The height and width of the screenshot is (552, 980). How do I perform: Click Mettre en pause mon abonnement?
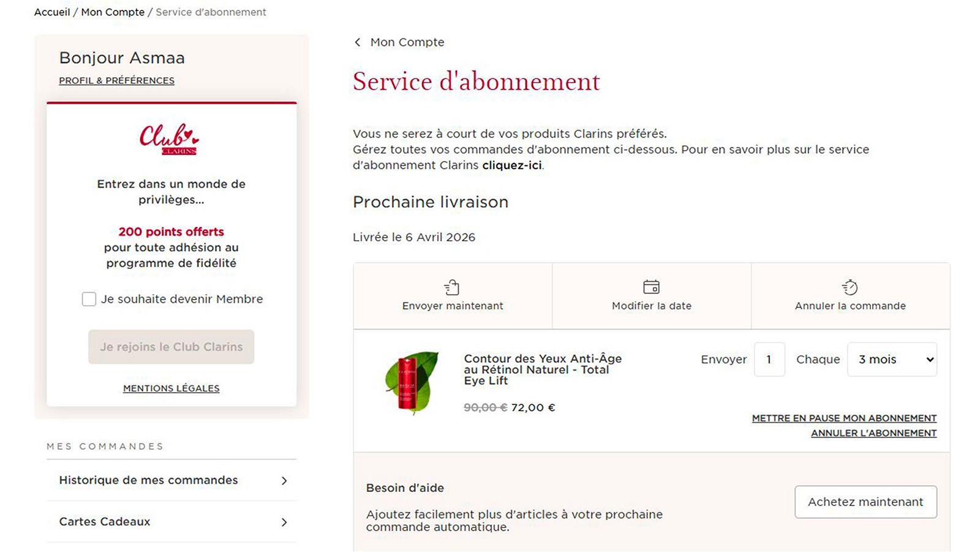pos(843,418)
